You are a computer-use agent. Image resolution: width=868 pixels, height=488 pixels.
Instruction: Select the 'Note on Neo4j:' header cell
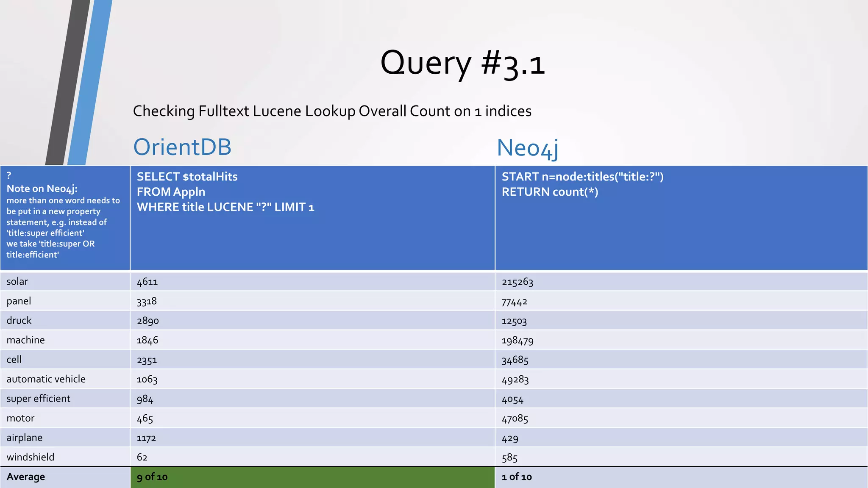(65, 218)
